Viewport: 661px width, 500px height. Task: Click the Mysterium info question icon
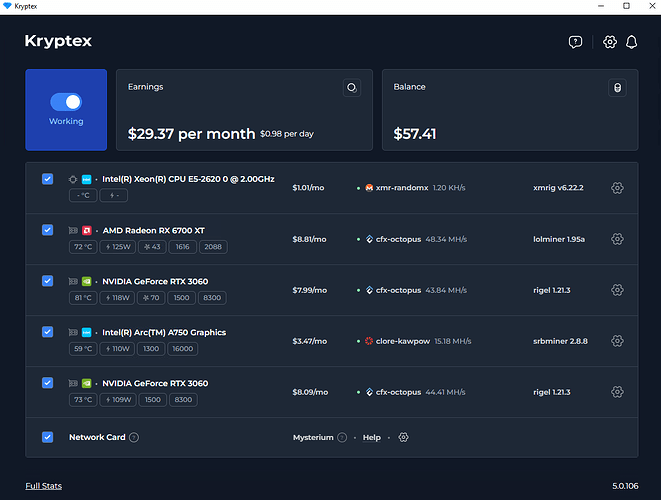[x=342, y=438]
